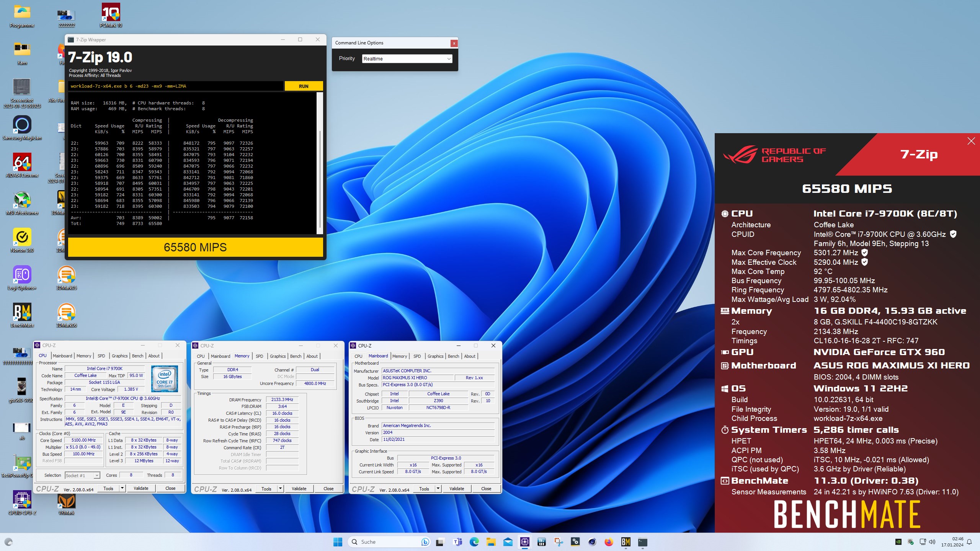This screenshot has width=980, height=551.
Task: Open the Priority Realtime dropdown
Action: 407,59
